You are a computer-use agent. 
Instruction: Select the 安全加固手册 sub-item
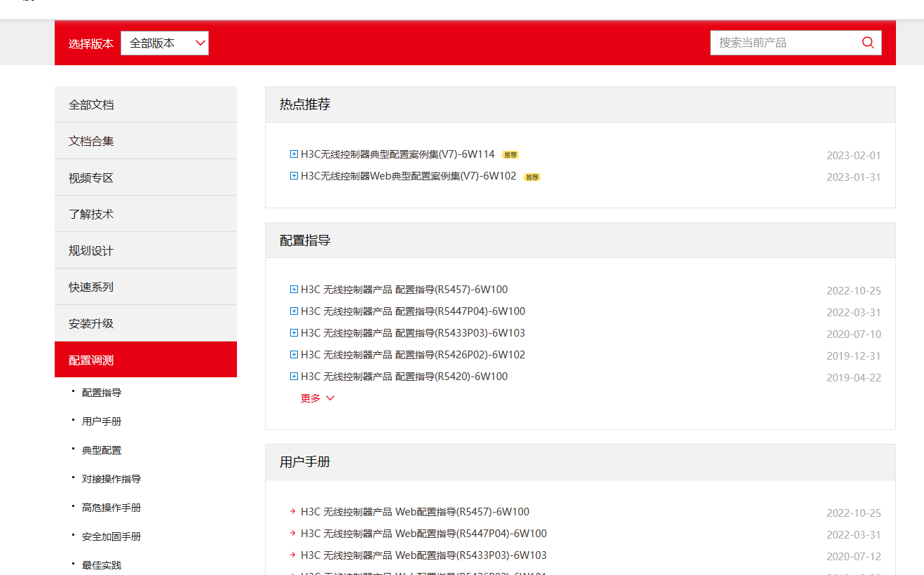pos(111,536)
